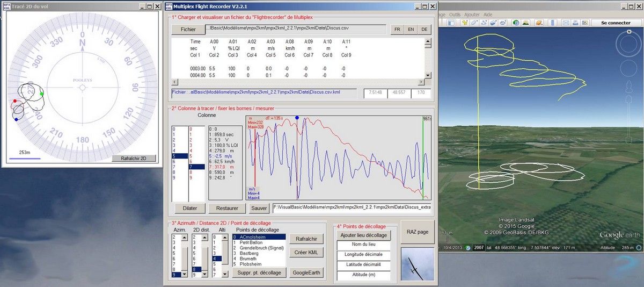Screen dimensions: 644x287
Task: Open the Ajouter menu in Google Earth
Action: click(x=472, y=15)
